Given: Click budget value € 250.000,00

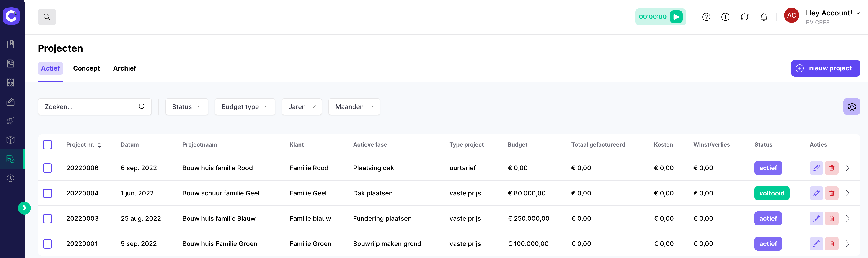Looking at the screenshot, I should point(528,218).
